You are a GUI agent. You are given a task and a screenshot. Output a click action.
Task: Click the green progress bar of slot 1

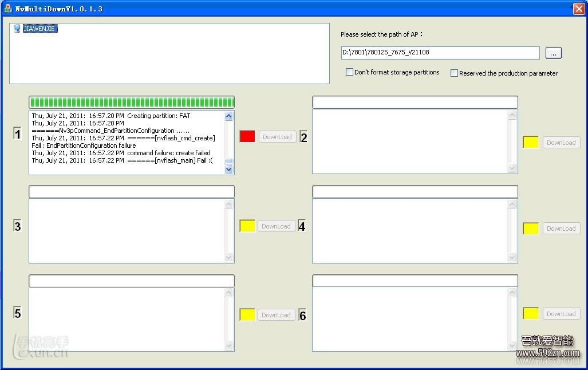coord(132,103)
